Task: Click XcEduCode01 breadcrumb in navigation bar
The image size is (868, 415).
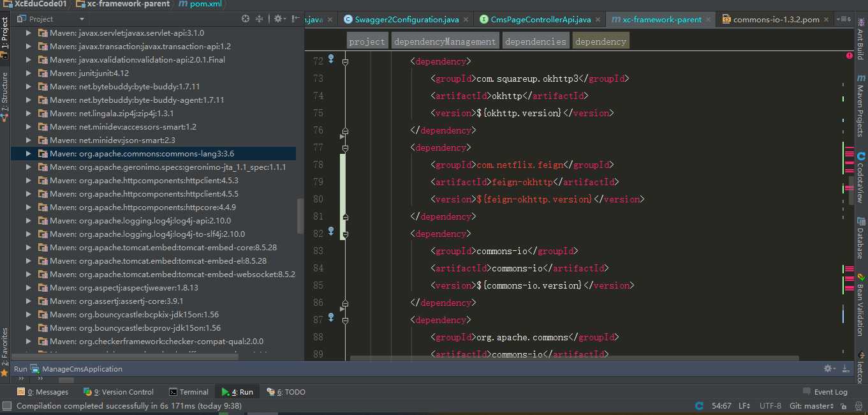Action: [36, 4]
